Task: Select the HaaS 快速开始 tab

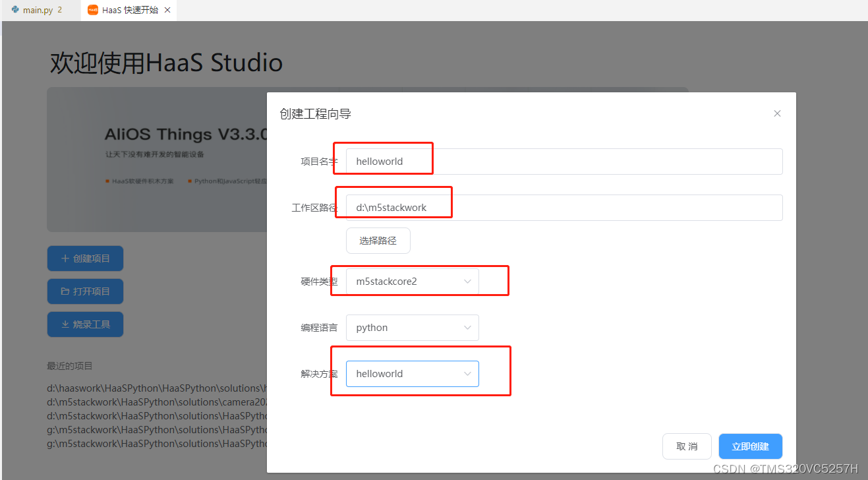Action: click(130, 10)
